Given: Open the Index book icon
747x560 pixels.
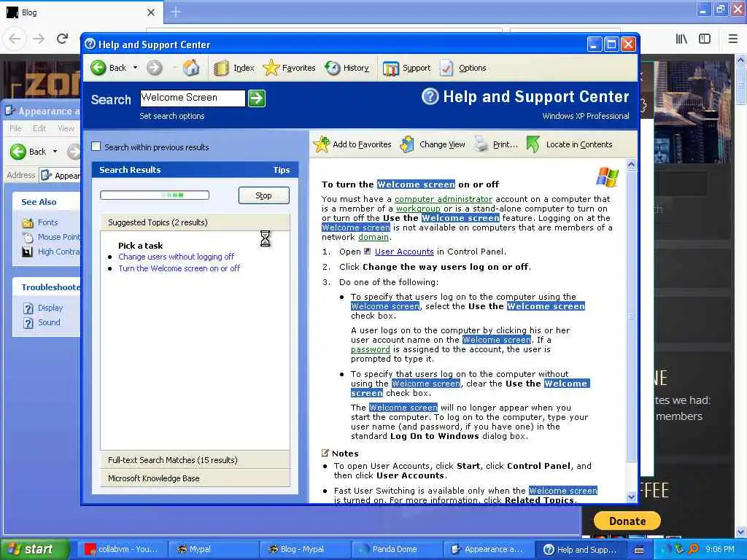Looking at the screenshot, I should [221, 68].
